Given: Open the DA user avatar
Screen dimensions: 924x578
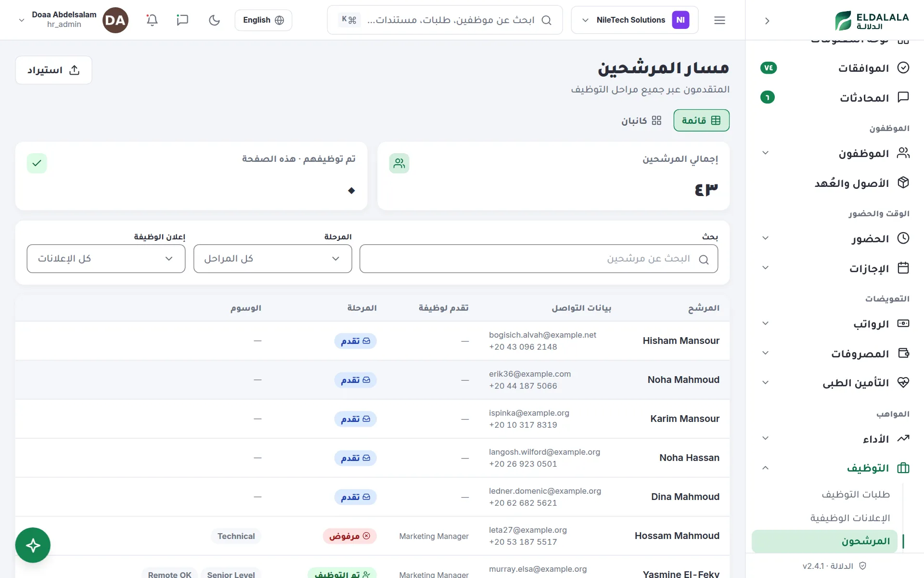Looking at the screenshot, I should point(115,20).
